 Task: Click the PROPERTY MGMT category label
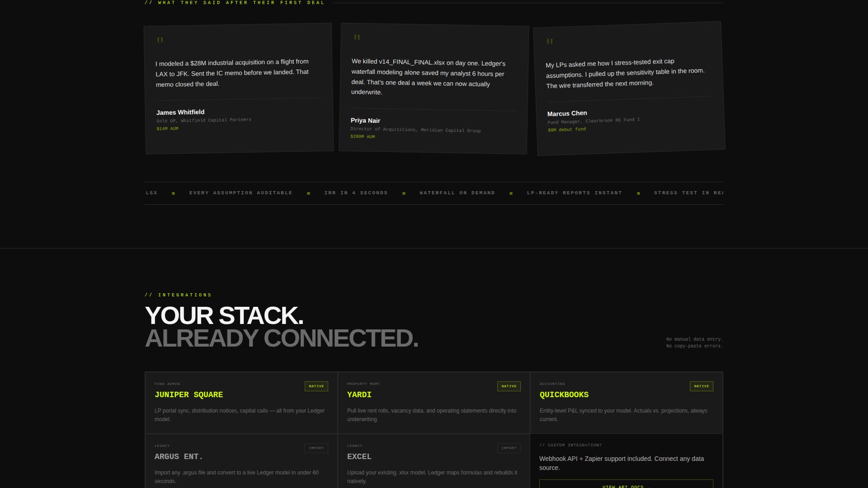coord(363,384)
